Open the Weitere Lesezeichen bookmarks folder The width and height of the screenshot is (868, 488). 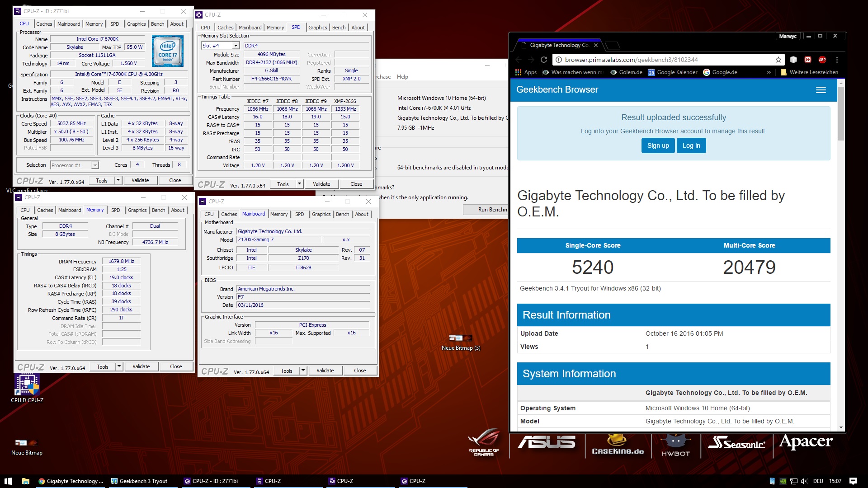coord(809,72)
